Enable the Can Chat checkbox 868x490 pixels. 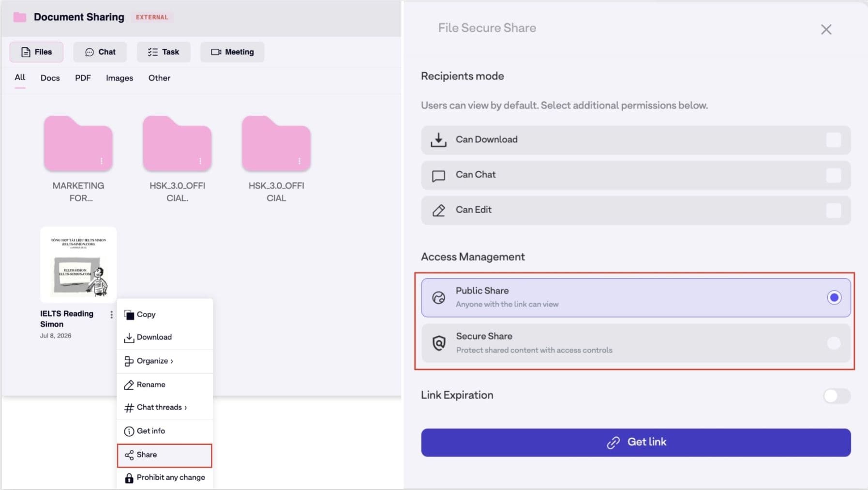pyautogui.click(x=834, y=175)
